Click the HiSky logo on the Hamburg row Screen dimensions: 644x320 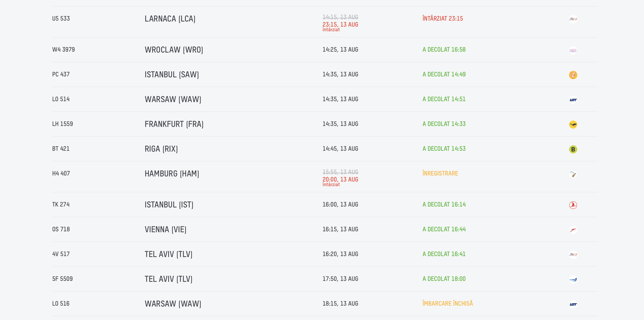pos(573,174)
